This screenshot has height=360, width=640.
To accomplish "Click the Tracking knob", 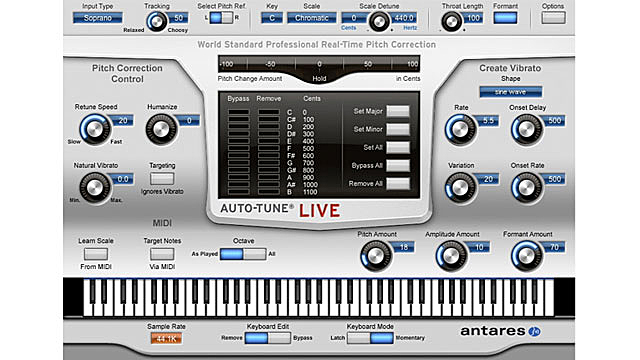I will (157, 21).
